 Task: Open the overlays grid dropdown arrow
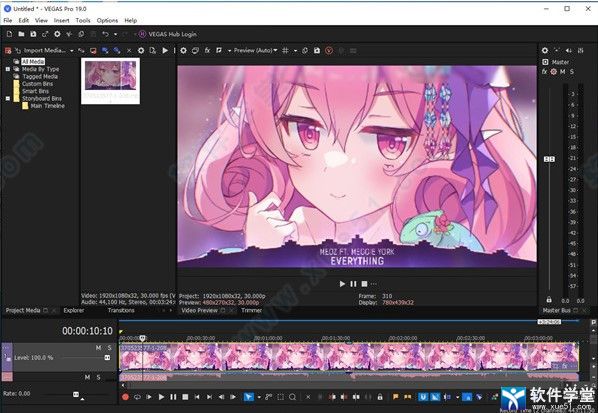point(295,51)
